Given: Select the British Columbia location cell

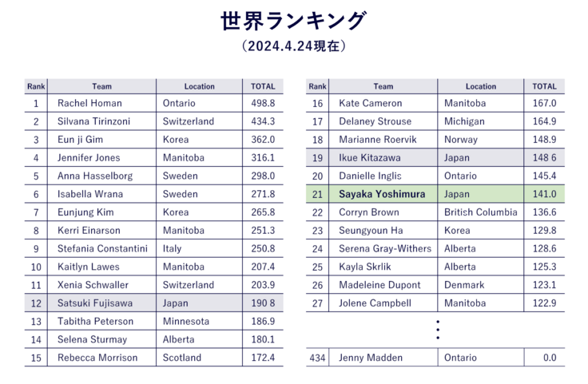Looking at the screenshot, I should 480,212.
